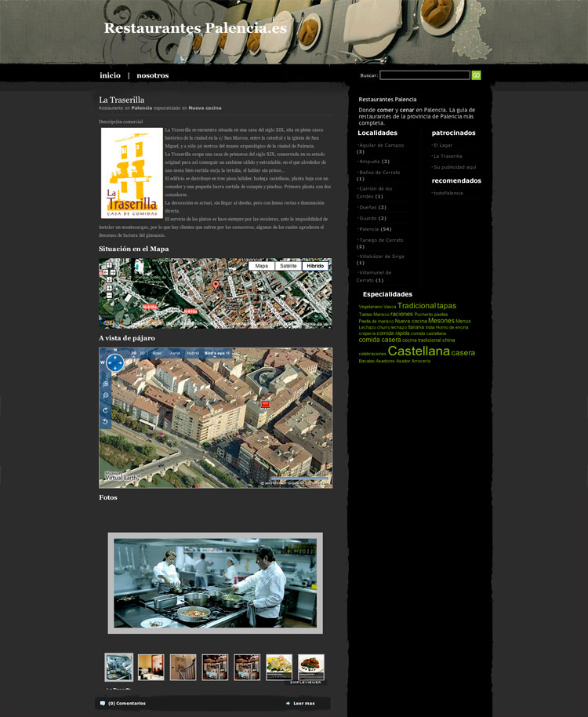
Task: Pan the Google map up with the arrow
Action: click(109, 265)
